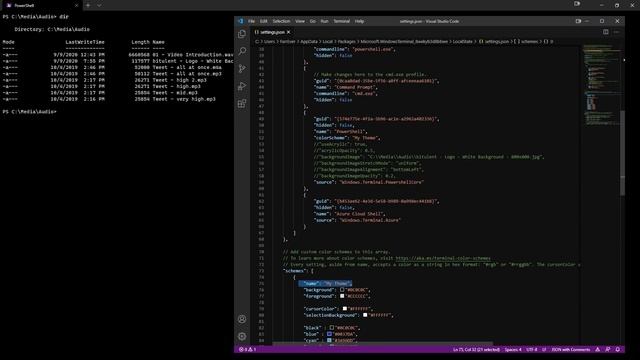Click AppData in the breadcrumb path

pos(309,42)
